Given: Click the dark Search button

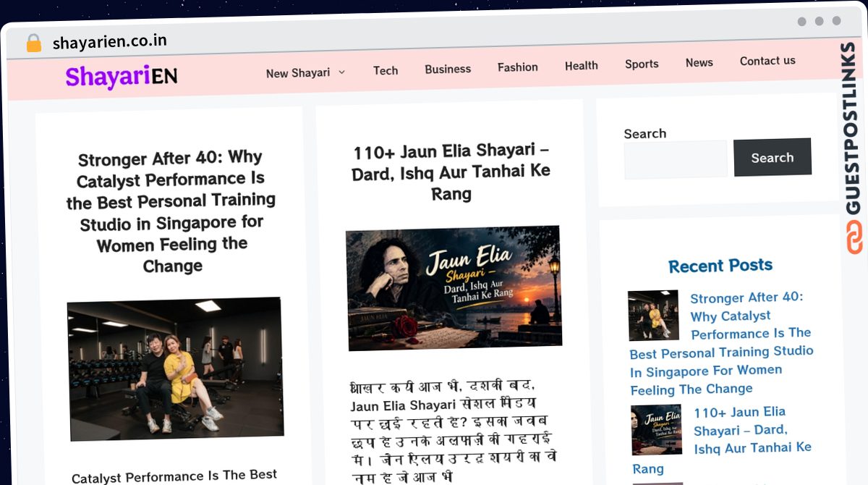Looking at the screenshot, I should pos(773,157).
